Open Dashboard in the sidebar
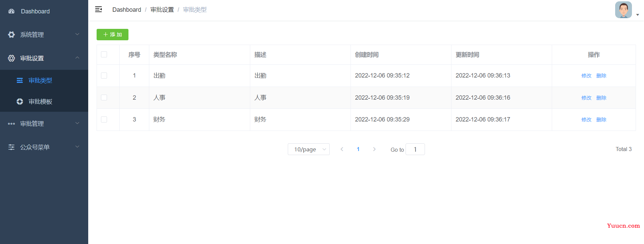This screenshot has height=244, width=644. [44, 11]
